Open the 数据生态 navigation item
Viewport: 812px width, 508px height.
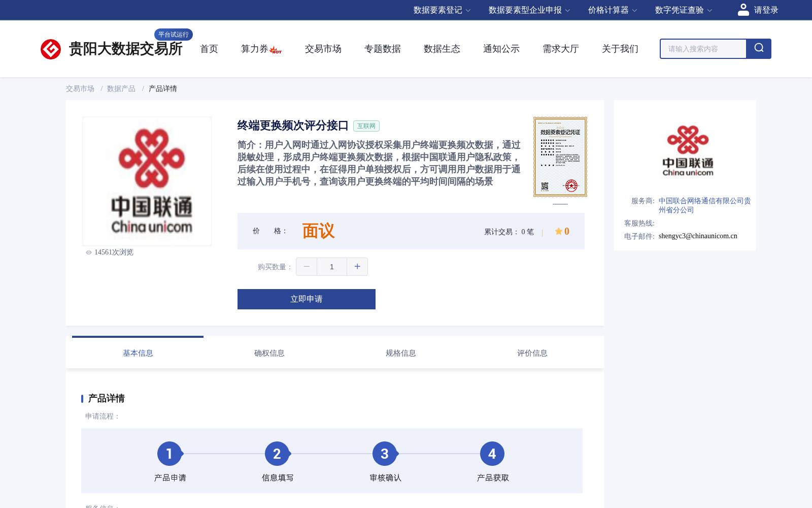(x=442, y=49)
